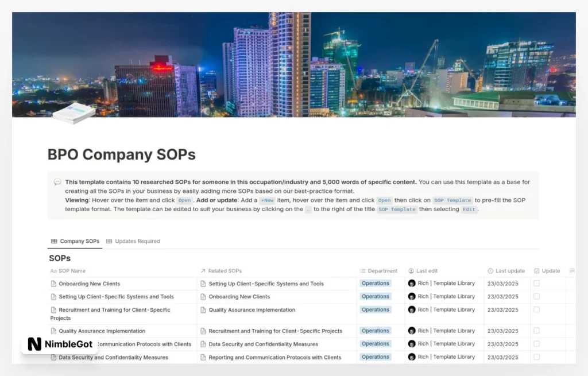Click the list icon on Department column header

coord(363,270)
